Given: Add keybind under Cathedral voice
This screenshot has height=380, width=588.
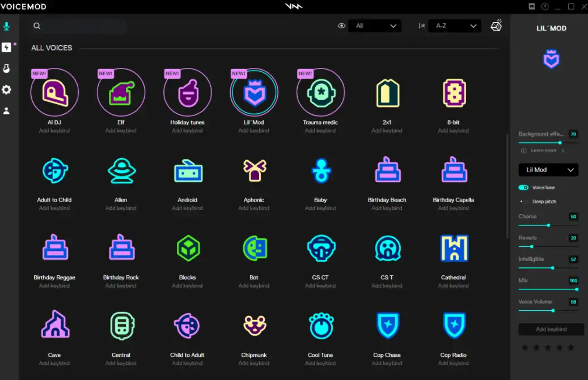Looking at the screenshot, I should 454,285.
